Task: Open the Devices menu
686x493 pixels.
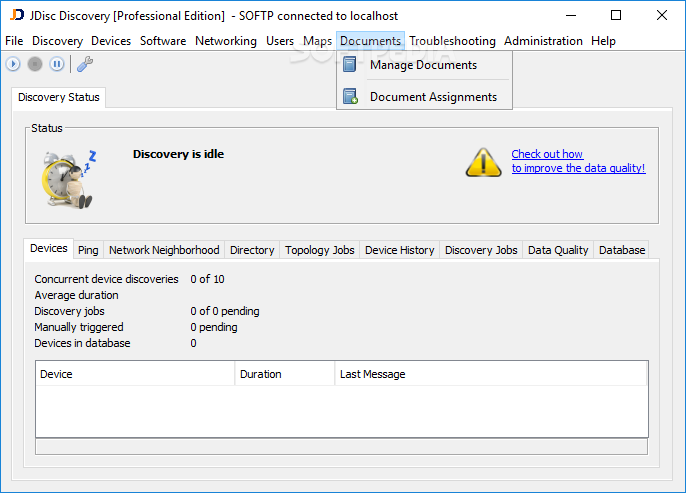Action: [111, 41]
